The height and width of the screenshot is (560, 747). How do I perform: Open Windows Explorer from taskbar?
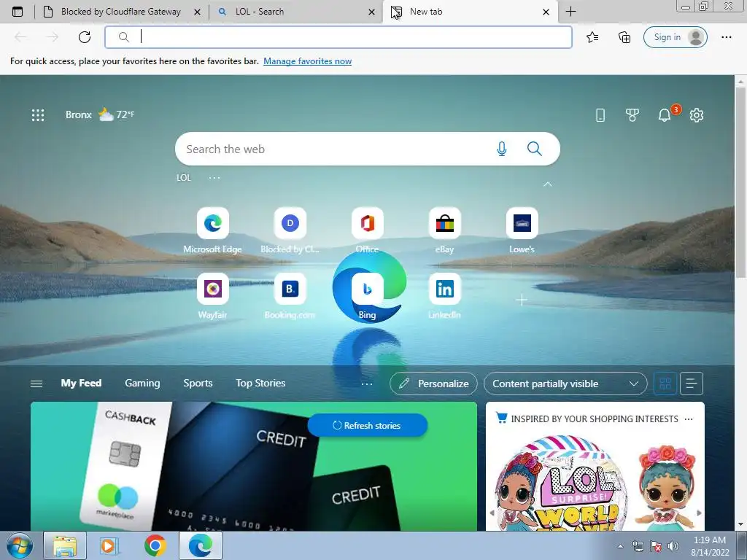coord(65,545)
